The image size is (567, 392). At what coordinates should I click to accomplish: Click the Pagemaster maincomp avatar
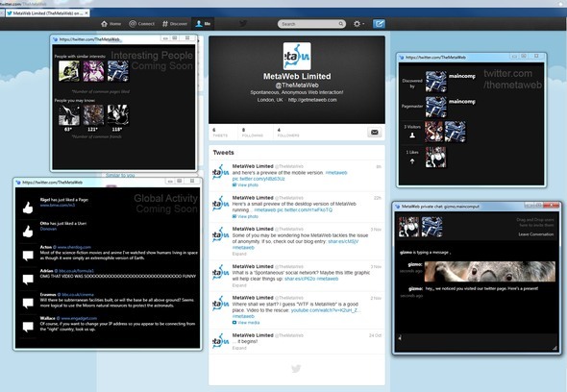(x=435, y=107)
